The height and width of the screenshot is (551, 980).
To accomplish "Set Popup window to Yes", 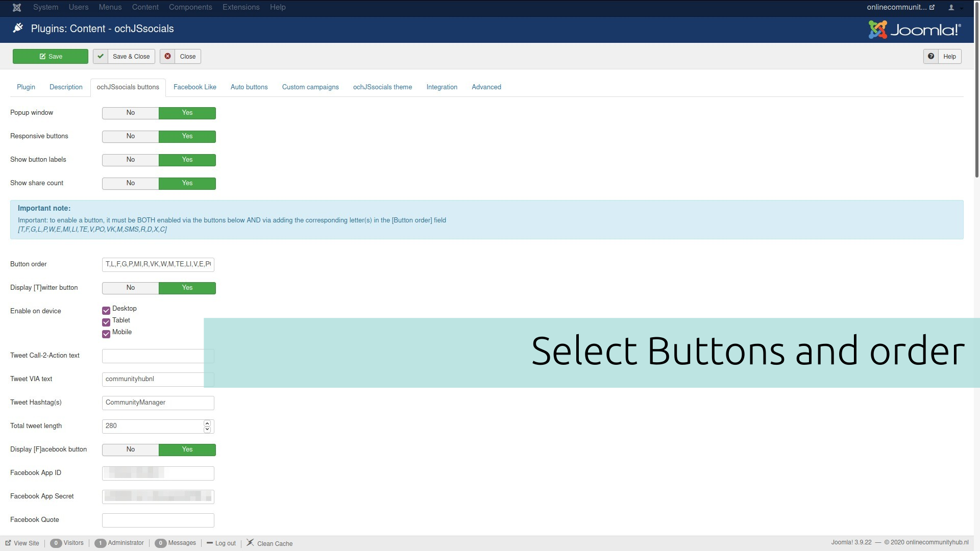I will click(x=187, y=113).
